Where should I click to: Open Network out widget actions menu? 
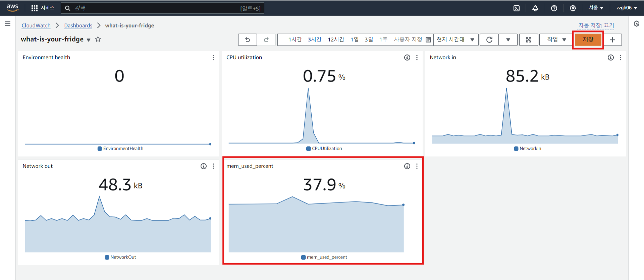point(213,166)
